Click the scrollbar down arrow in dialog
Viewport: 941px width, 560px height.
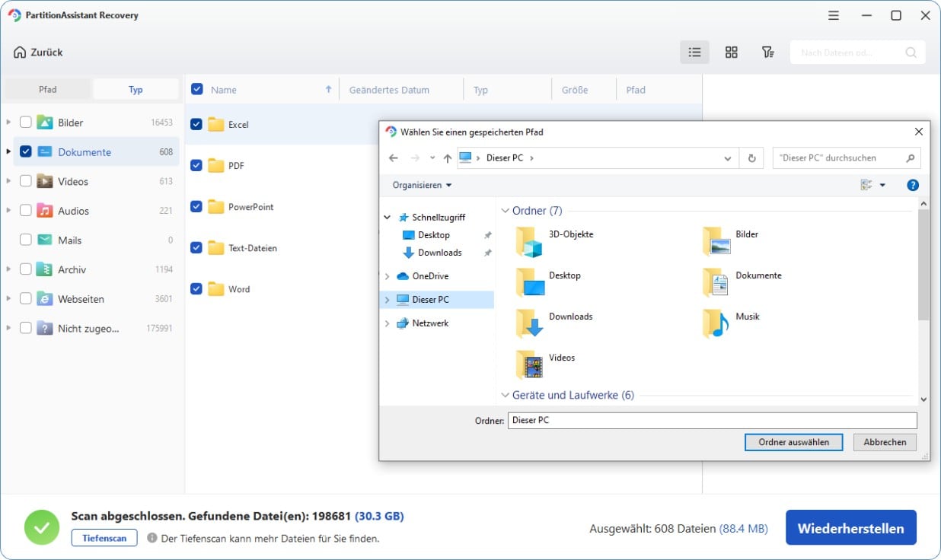(x=923, y=399)
